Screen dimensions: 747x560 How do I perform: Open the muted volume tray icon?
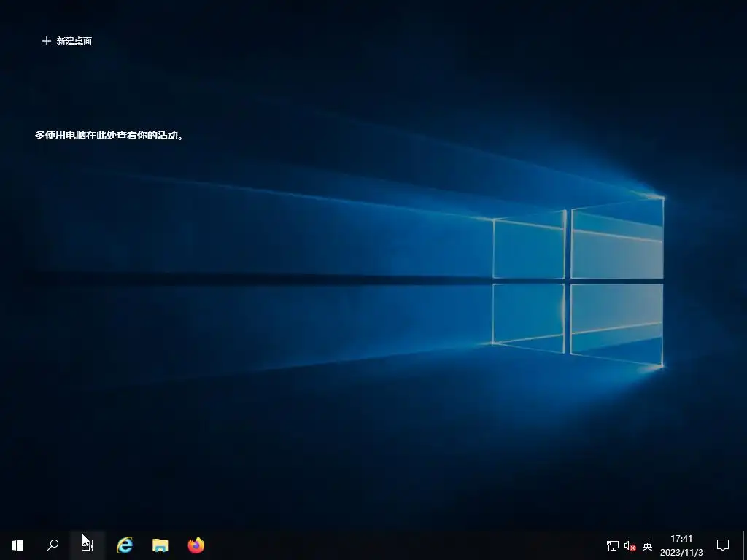point(630,545)
